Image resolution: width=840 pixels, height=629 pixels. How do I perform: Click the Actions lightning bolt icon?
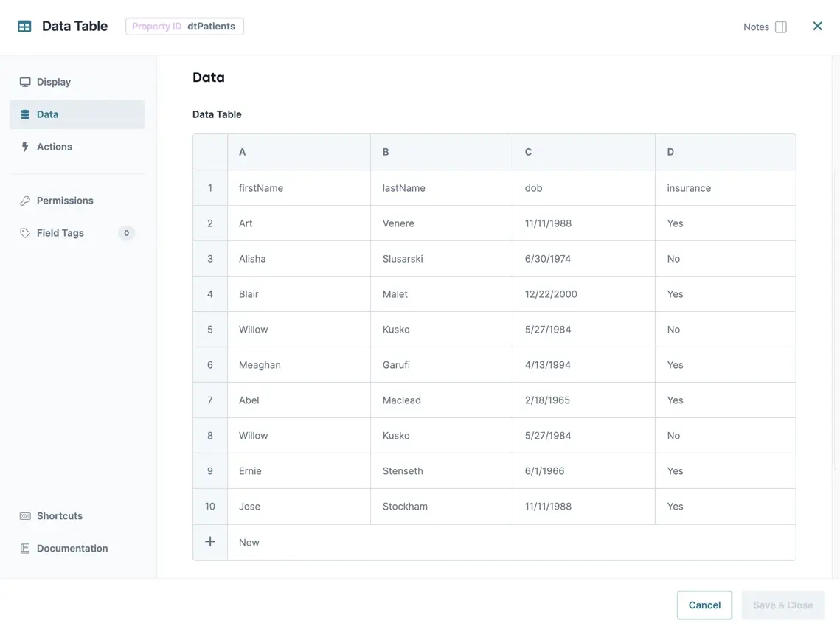click(x=25, y=147)
